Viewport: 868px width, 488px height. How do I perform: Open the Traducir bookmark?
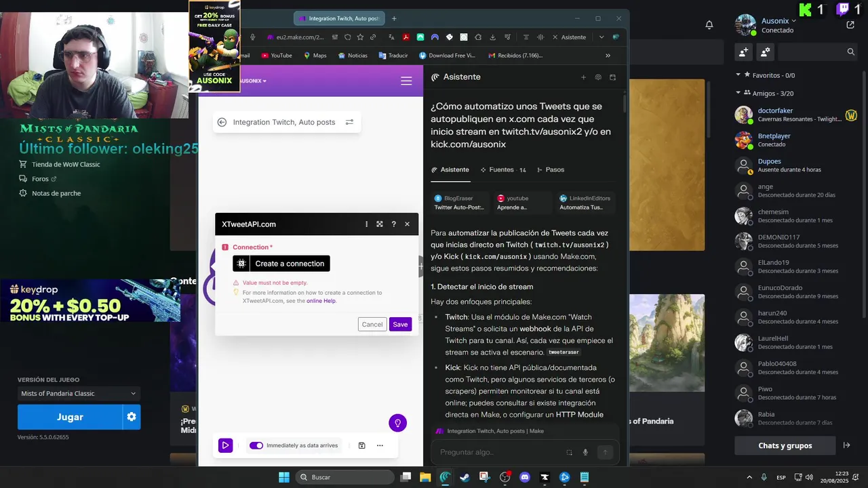click(x=393, y=56)
